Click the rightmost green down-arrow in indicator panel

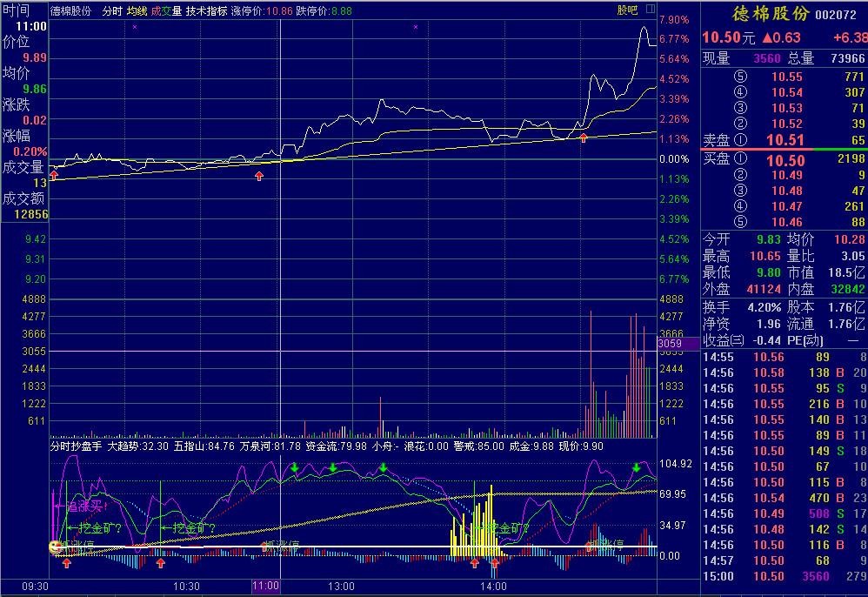coord(636,469)
